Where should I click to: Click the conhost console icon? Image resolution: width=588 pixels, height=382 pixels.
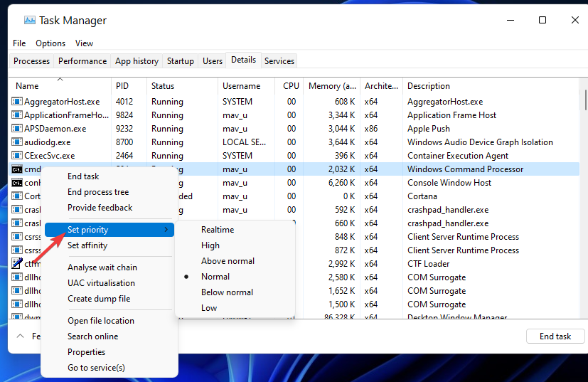point(17,183)
